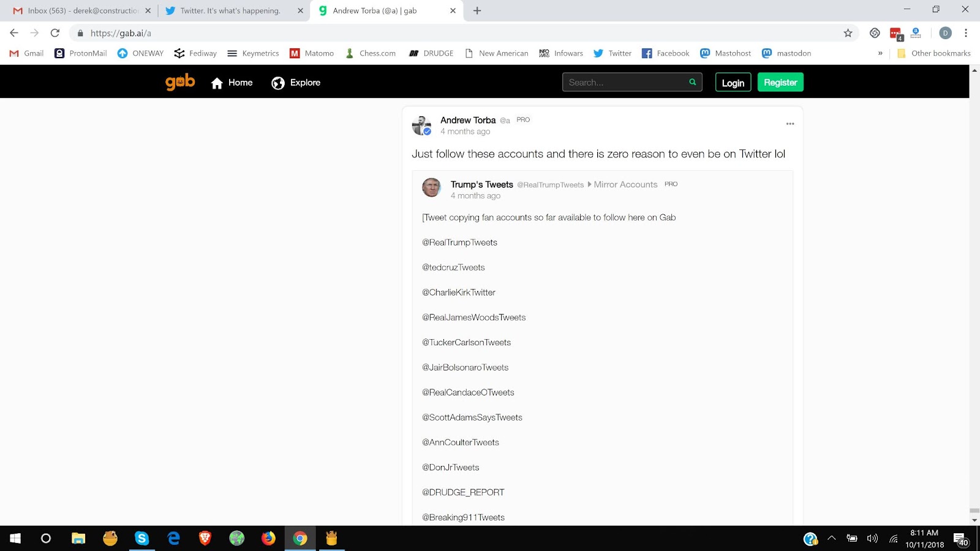Show hidden system tray icons
The width and height of the screenshot is (980, 551).
[831, 538]
